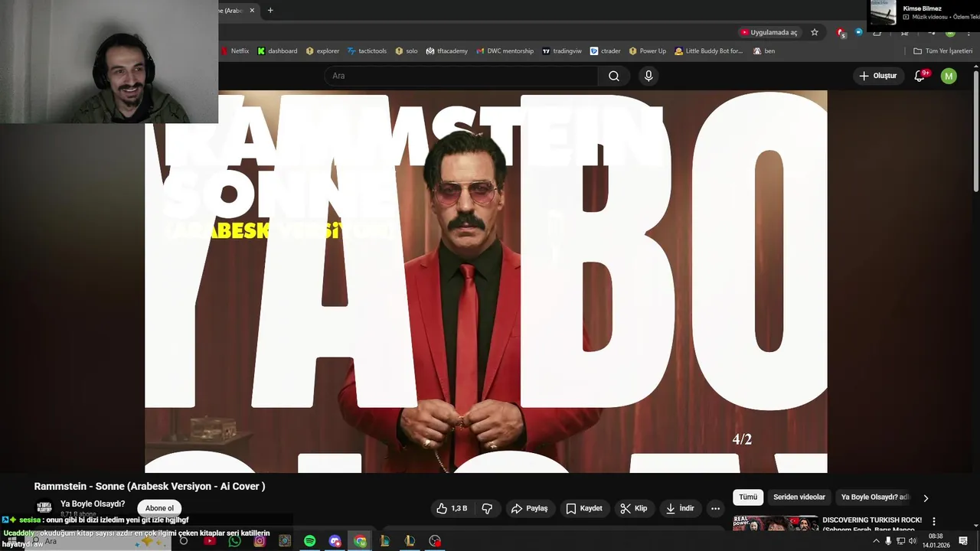Open the tftacademy bookmark

(x=447, y=51)
